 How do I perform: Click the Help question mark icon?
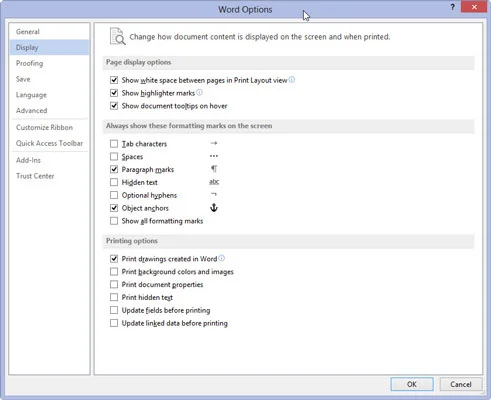[452, 7]
